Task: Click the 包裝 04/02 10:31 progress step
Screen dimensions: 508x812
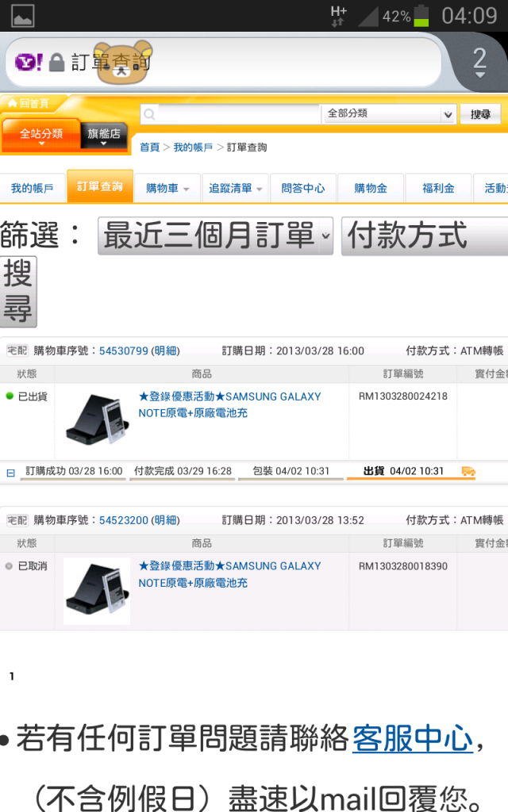Action: click(x=291, y=471)
